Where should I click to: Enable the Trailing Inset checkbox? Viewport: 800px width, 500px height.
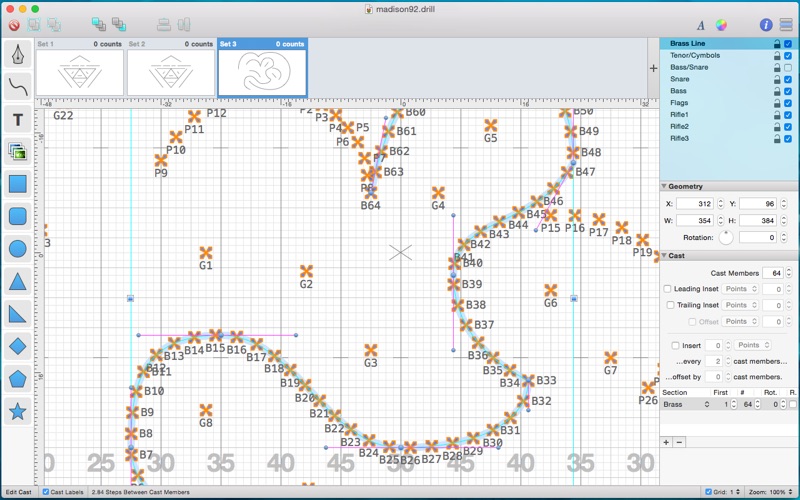[x=670, y=305]
